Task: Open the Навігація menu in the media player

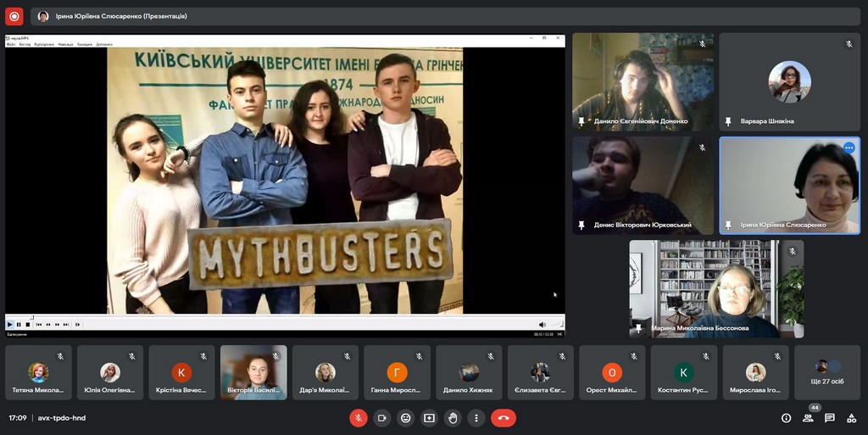Action: 66,44
